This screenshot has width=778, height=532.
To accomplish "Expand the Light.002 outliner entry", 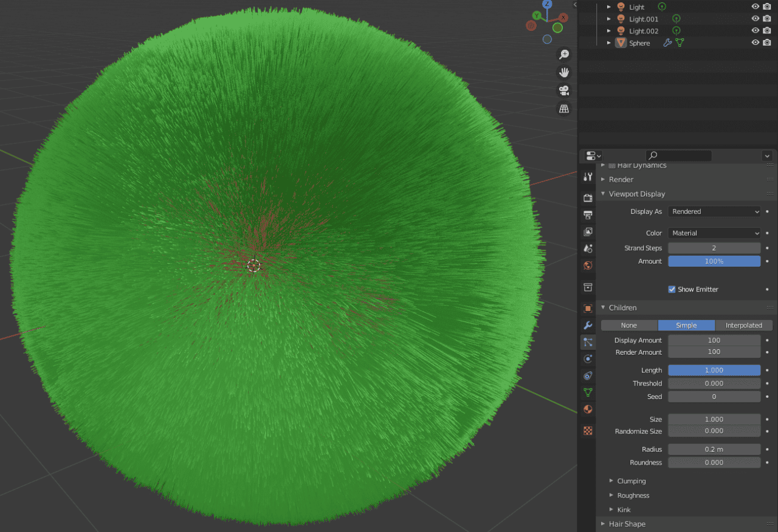I will click(609, 30).
